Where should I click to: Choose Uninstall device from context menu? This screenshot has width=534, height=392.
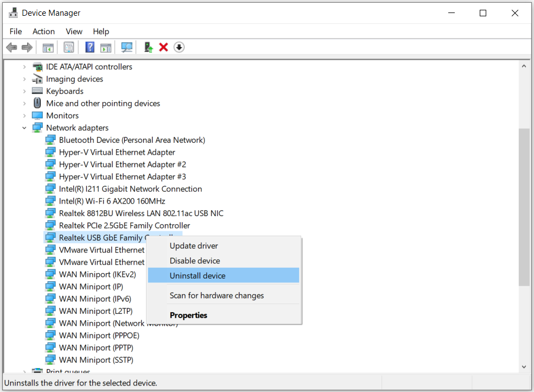pos(198,276)
